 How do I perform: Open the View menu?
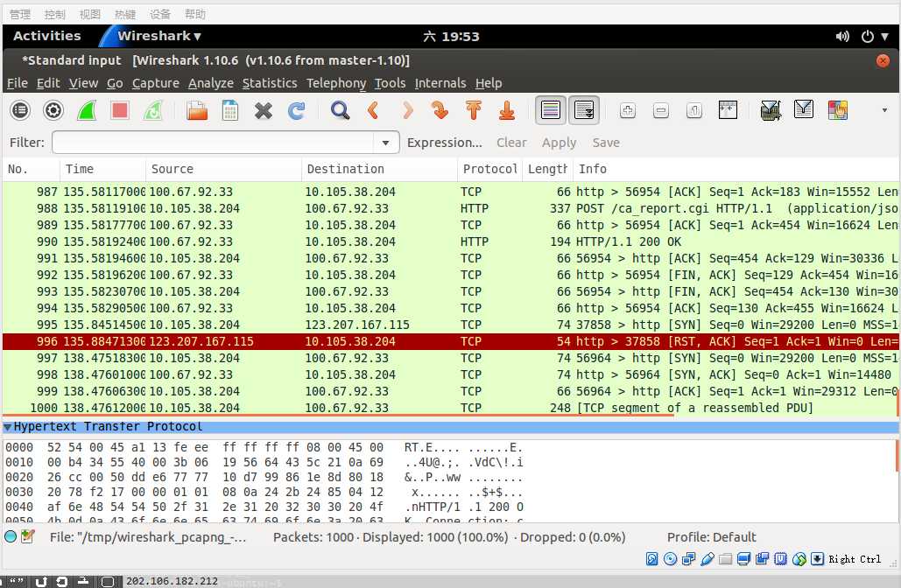pyautogui.click(x=83, y=83)
